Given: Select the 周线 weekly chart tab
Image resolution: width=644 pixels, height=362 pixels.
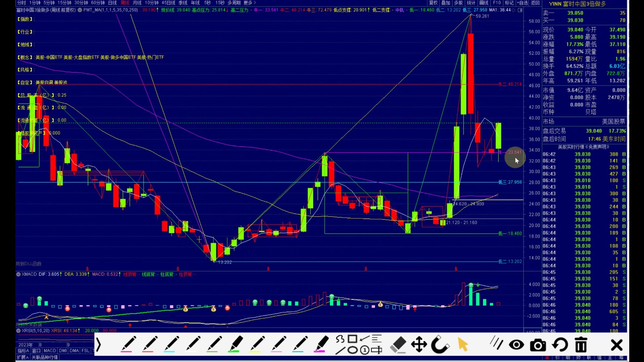Looking at the screenshot, I should pos(125,3).
